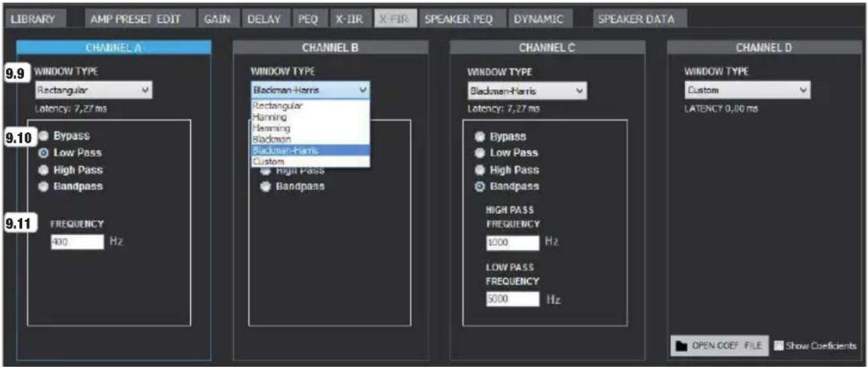Screen dimensions: 868x367
Task: Open the SPEAKER DATA tab
Action: [636, 19]
